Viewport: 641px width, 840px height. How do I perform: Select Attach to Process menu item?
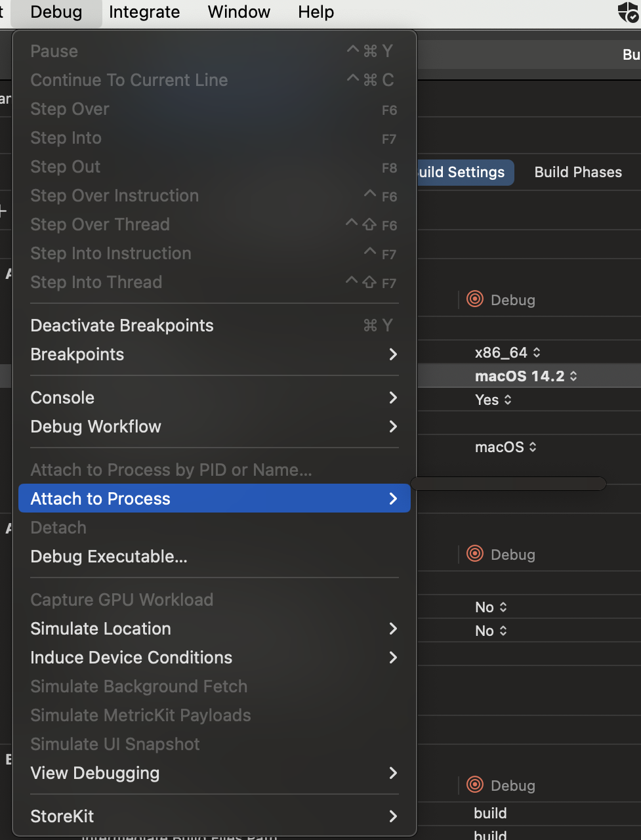(215, 499)
